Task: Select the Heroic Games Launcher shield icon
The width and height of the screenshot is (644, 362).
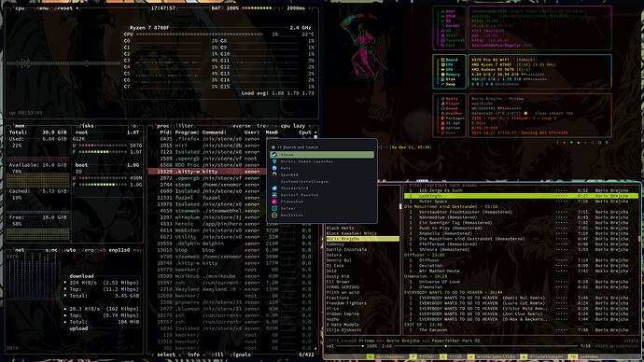Action: [274, 161]
